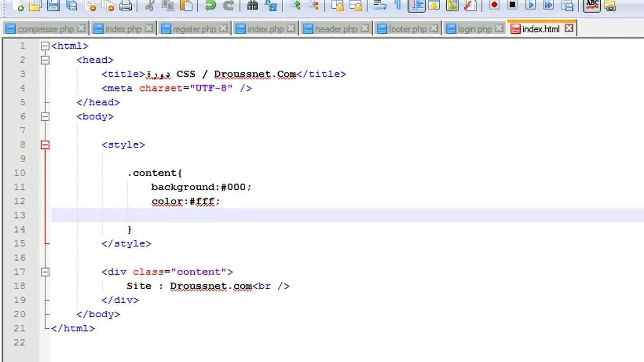644x362 pixels.
Task: Click line number 17 in the margin
Action: click(20, 271)
